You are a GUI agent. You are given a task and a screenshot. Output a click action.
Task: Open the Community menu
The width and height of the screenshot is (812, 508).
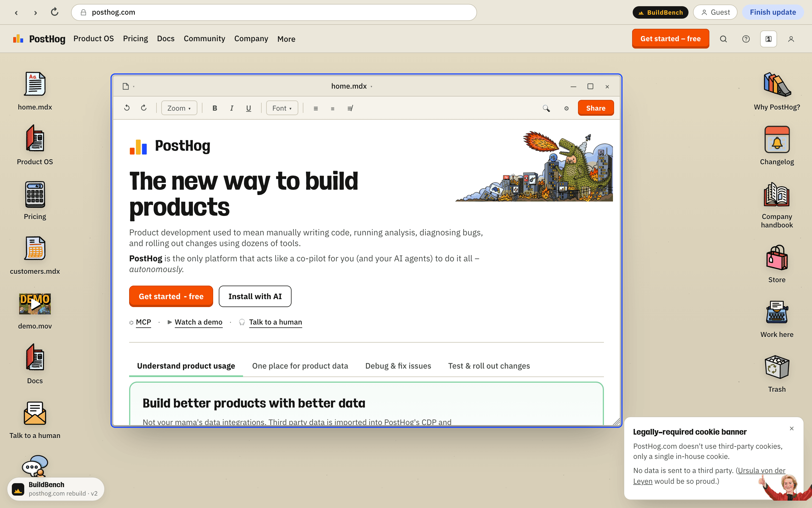pyautogui.click(x=204, y=39)
